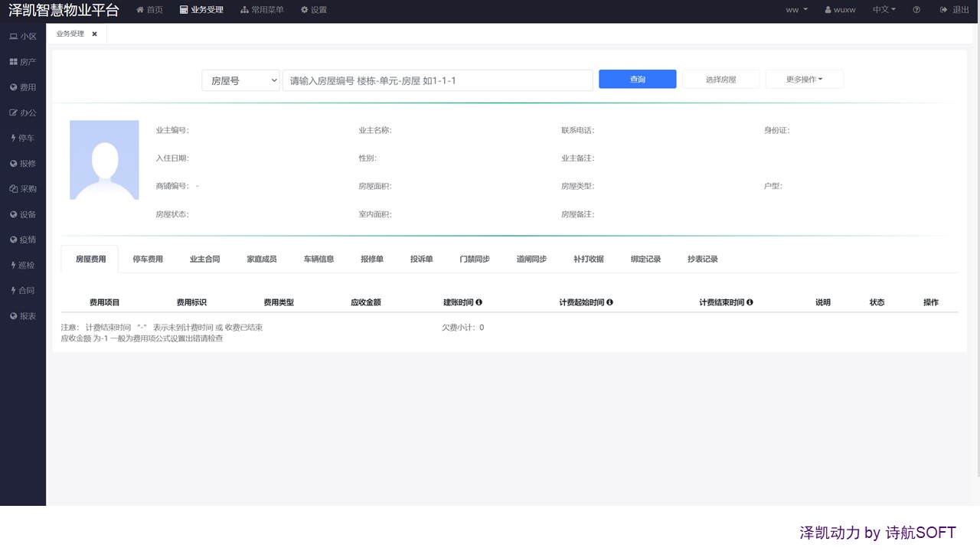Viewport: 980px width, 551px height.
Task: Click the 选择房屋 button
Action: click(720, 79)
